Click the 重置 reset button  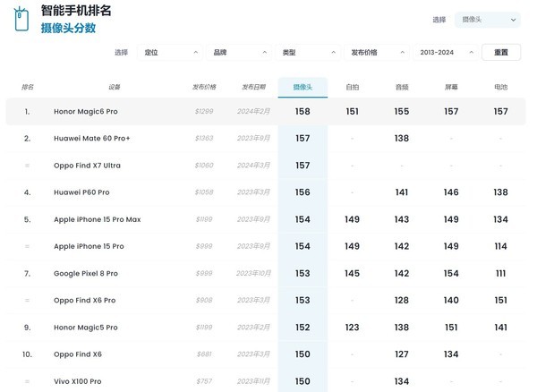click(x=501, y=53)
